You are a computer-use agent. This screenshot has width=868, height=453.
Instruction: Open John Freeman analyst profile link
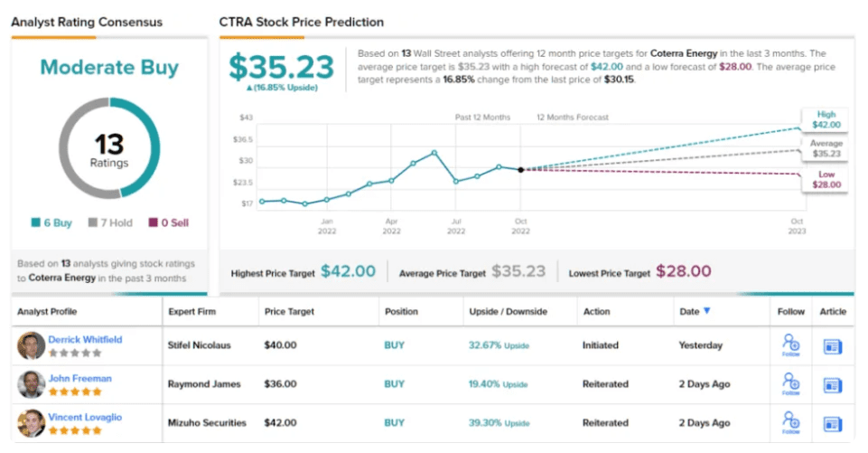79,378
